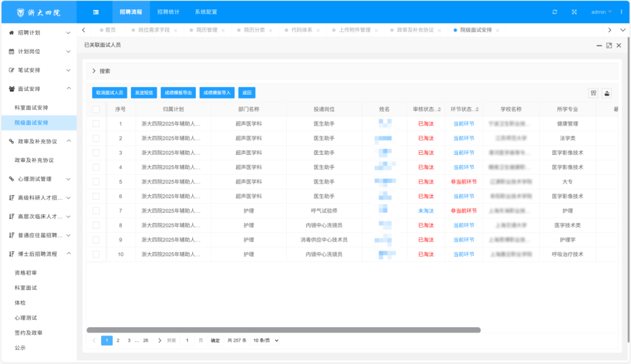Click the 确定 pagination button
The width and height of the screenshot is (631, 364).
pos(215,341)
